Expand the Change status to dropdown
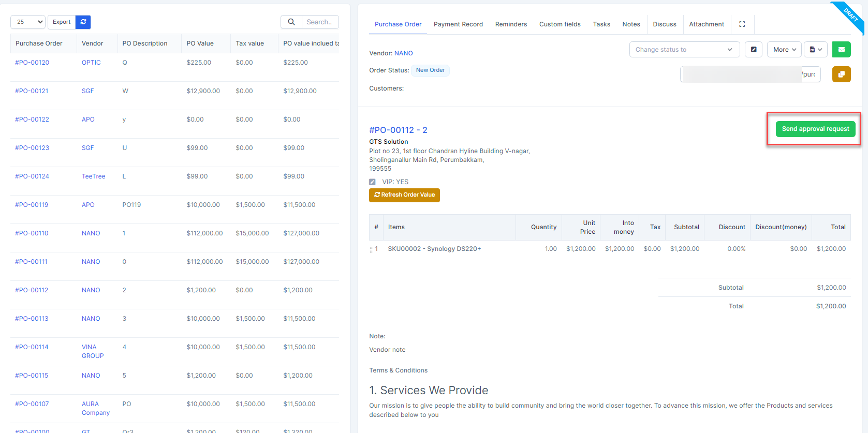The width and height of the screenshot is (868, 433). click(x=684, y=50)
